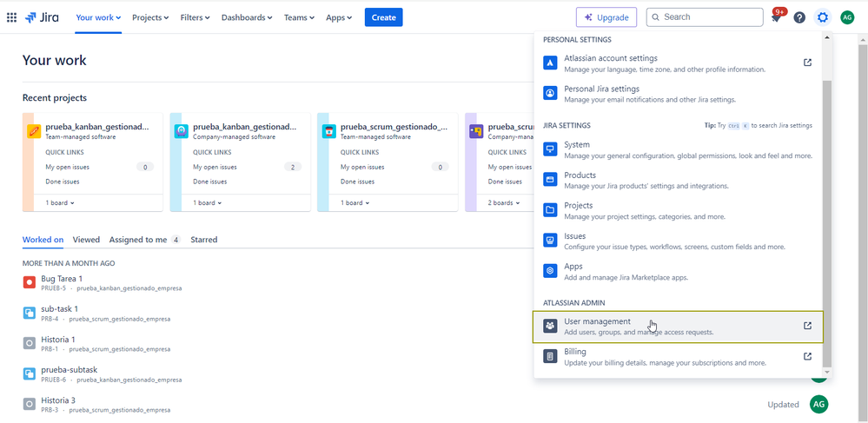Switch to the Worked on tab
Image resolution: width=868 pixels, height=423 pixels.
(43, 240)
